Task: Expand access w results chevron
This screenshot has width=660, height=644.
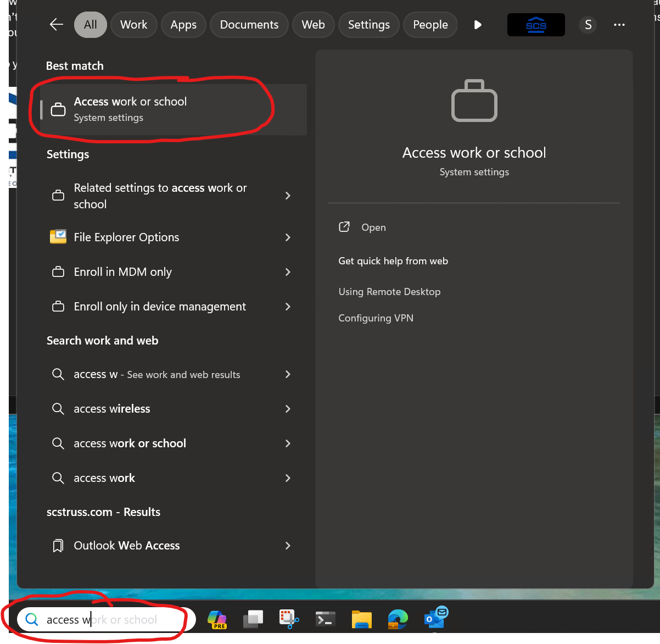Action: coord(288,374)
